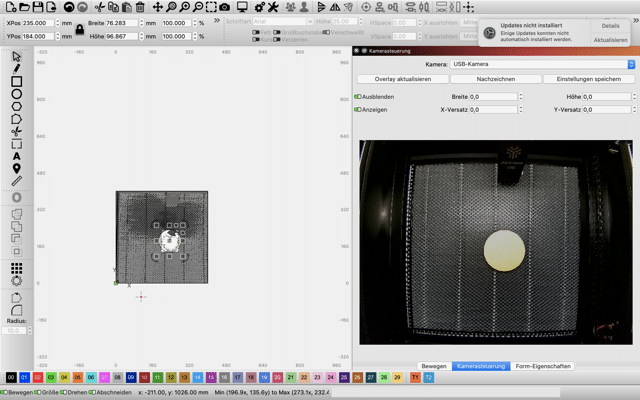Switch to the Form-Eigenschaften tab

pyautogui.click(x=543, y=366)
